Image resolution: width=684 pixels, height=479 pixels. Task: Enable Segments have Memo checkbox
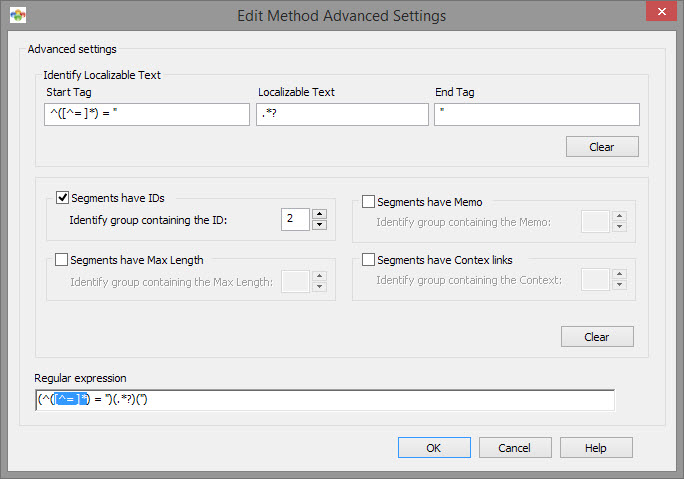(368, 202)
